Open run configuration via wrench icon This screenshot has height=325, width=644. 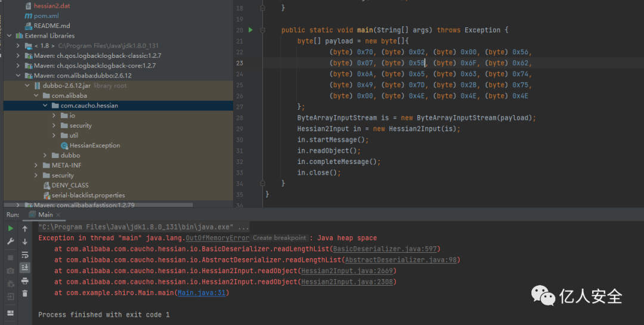[11, 242]
